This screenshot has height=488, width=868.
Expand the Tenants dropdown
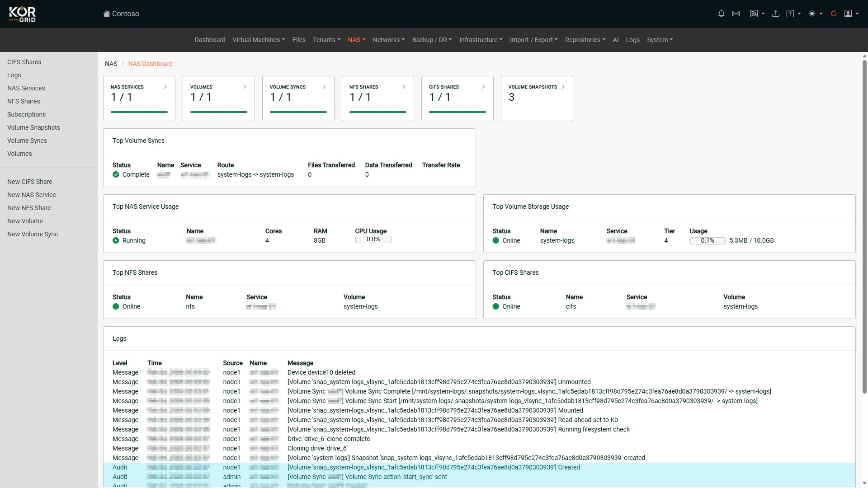tap(326, 40)
